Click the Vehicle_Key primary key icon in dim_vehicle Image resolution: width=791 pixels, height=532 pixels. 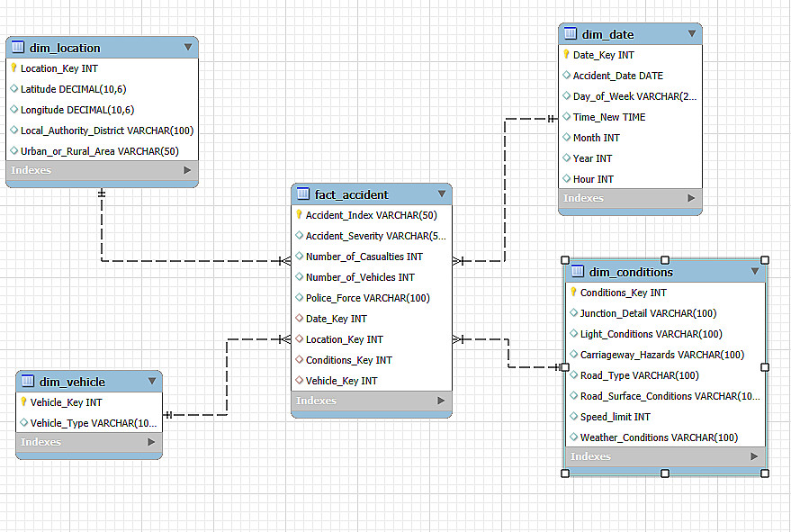click(23, 401)
